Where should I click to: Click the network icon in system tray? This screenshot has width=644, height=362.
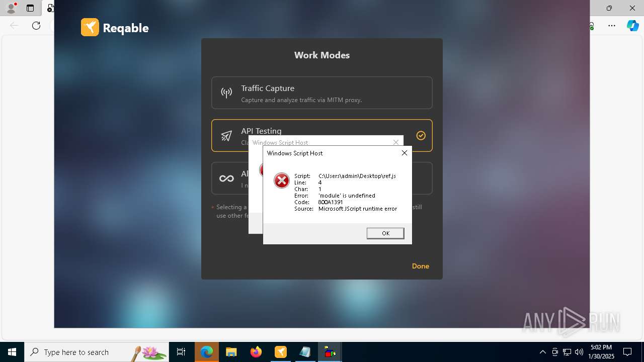(567, 352)
